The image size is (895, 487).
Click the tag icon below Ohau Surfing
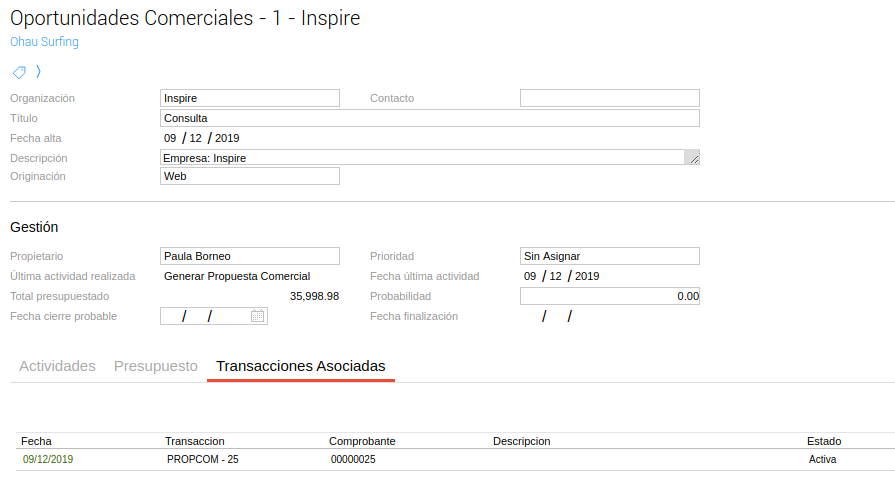19,72
